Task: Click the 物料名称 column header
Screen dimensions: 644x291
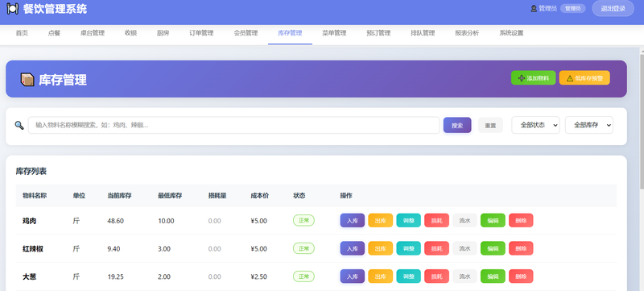Action: coord(35,196)
